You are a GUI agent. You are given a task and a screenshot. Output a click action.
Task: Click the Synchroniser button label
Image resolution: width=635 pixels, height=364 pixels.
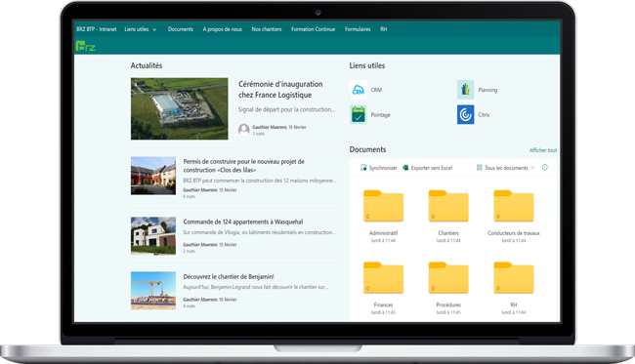pyautogui.click(x=383, y=168)
